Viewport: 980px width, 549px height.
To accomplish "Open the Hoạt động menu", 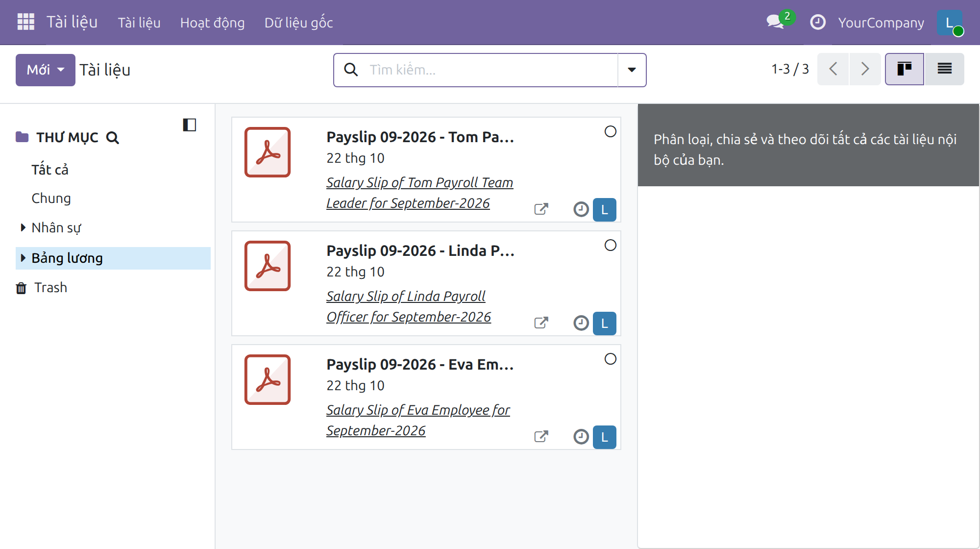I will click(212, 23).
